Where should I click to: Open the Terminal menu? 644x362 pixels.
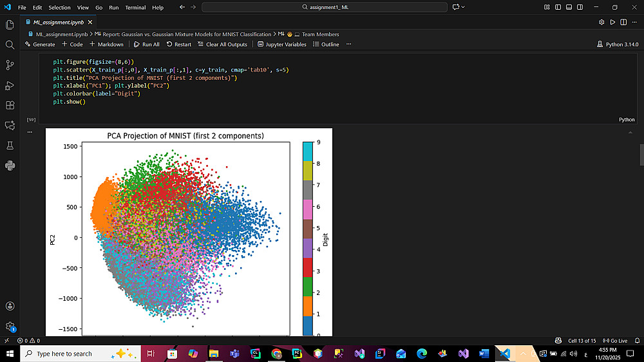pyautogui.click(x=135, y=7)
